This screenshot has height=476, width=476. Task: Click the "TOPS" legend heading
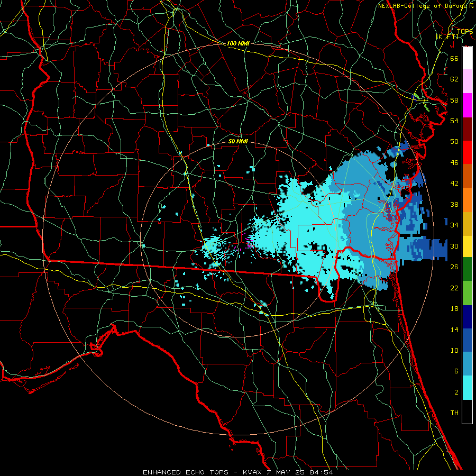point(465,31)
